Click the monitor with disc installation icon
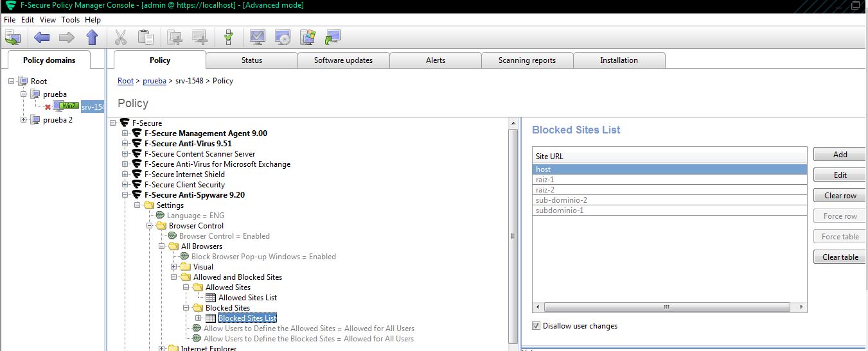The image size is (868, 351). 283,37
